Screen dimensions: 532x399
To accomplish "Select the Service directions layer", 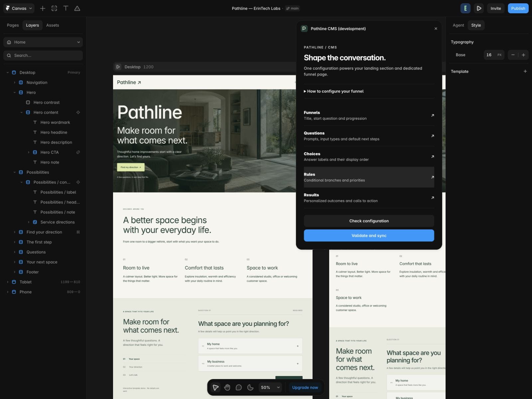I will [58, 222].
